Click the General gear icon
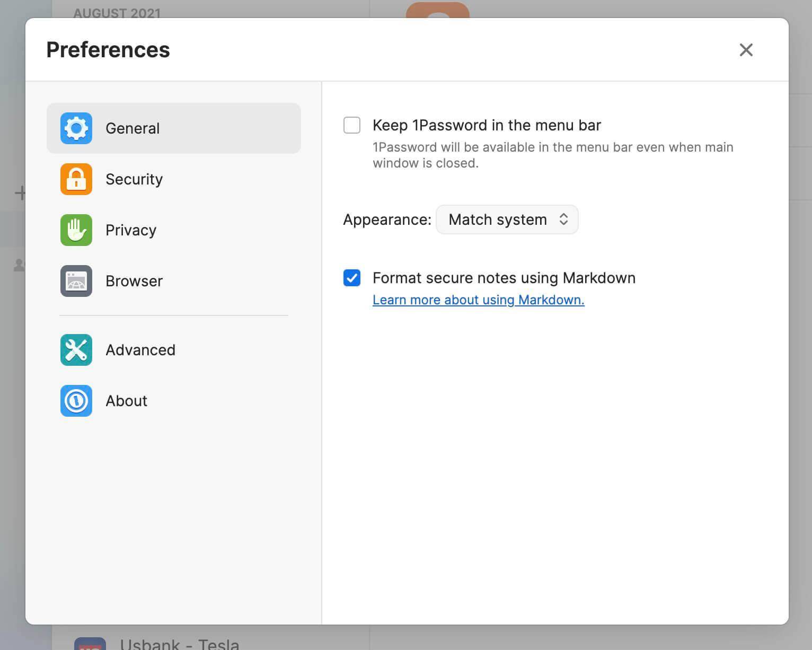Viewport: 812px width, 650px height. coord(76,128)
